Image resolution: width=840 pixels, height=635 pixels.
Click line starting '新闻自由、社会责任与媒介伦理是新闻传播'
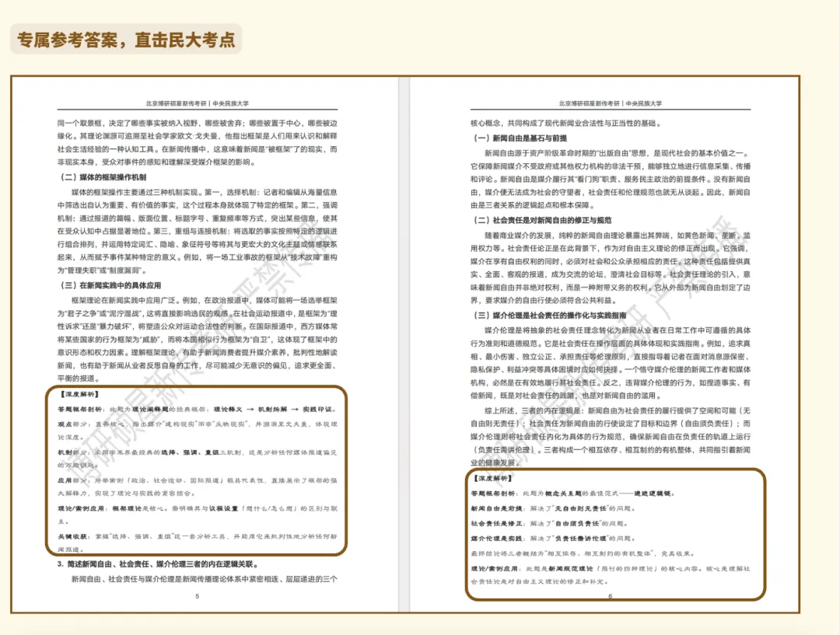[x=204, y=579]
